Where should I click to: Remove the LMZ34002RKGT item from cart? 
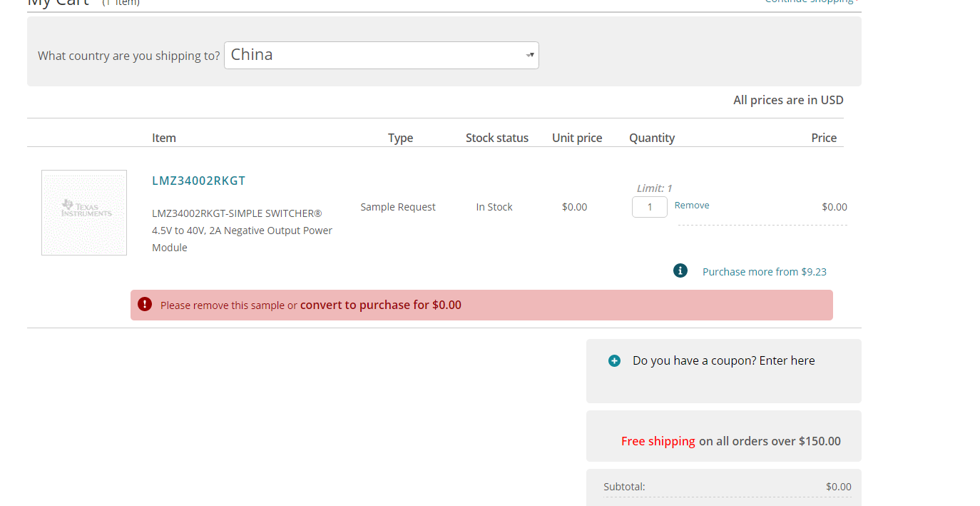click(692, 206)
